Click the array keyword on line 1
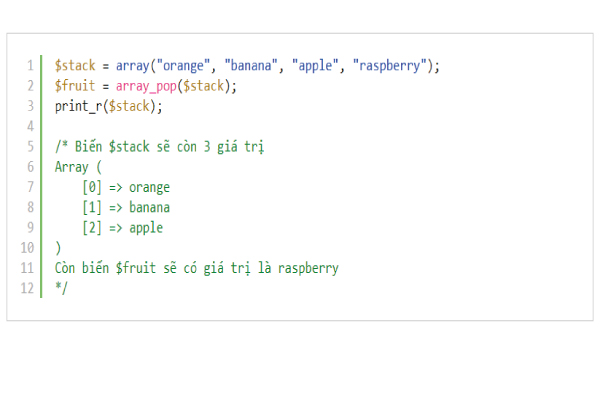Screen dimensions: 600x400 coord(133,66)
